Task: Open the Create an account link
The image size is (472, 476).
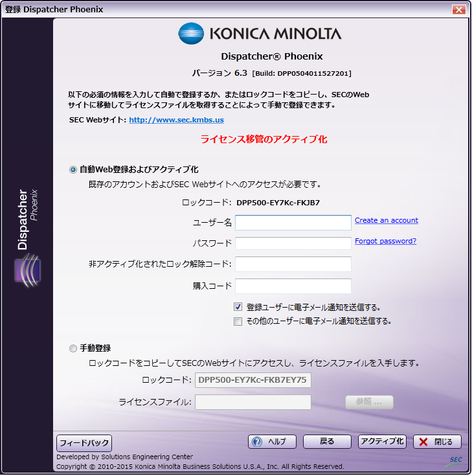Action: (x=387, y=220)
